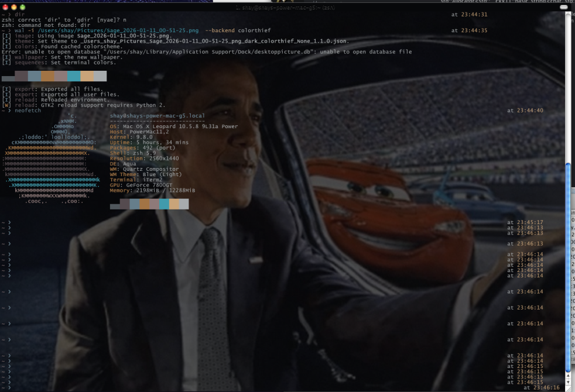Click 'WM Theme: Blue (Light)' line
Viewport: 575px width, 392px height.
tap(146, 174)
